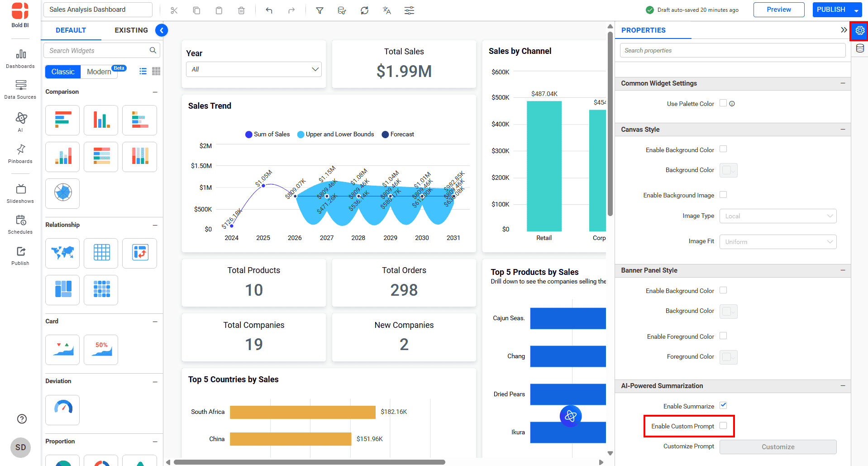
Task: Open the localization translate icon
Action: coord(386,10)
